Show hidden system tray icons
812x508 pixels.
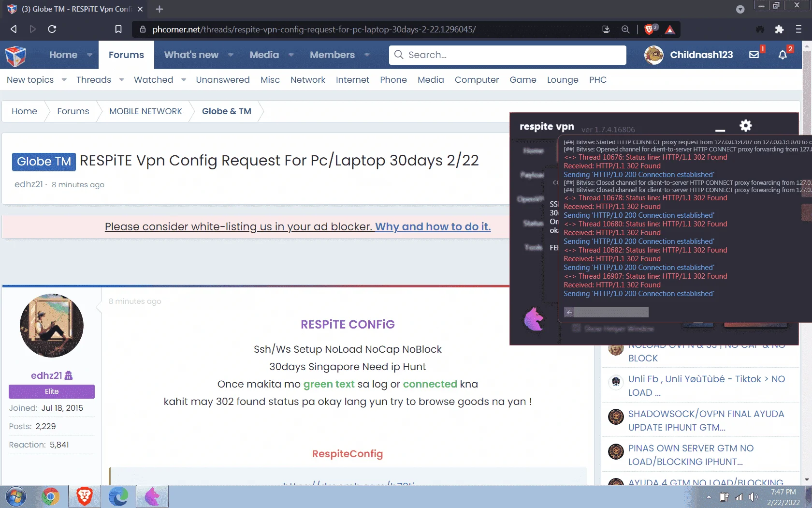[709, 497]
